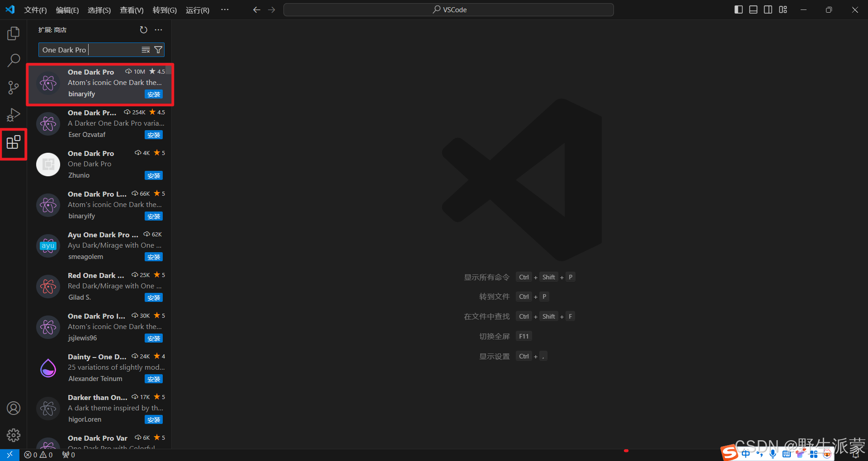The height and width of the screenshot is (461, 868).
Task: Install One Dark Pro by Eser Ozvataf
Action: pos(154,135)
